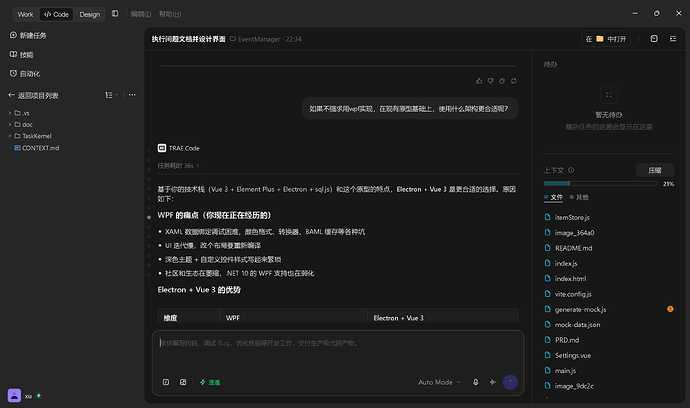Click the slash command icon in input box
This screenshot has height=408, width=690.
click(166, 382)
